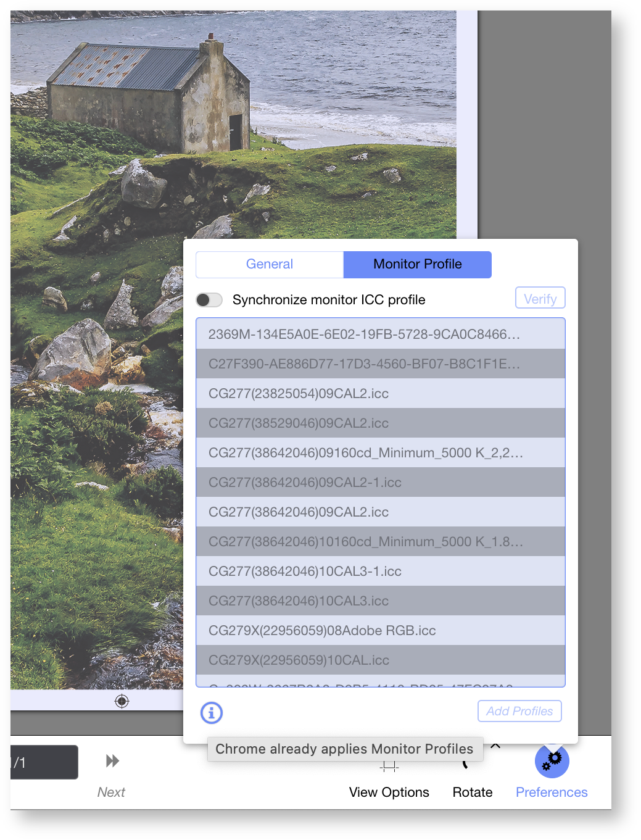Screen dimensions: 641x840
Task: Open Preferences gear icon
Action: 552,761
